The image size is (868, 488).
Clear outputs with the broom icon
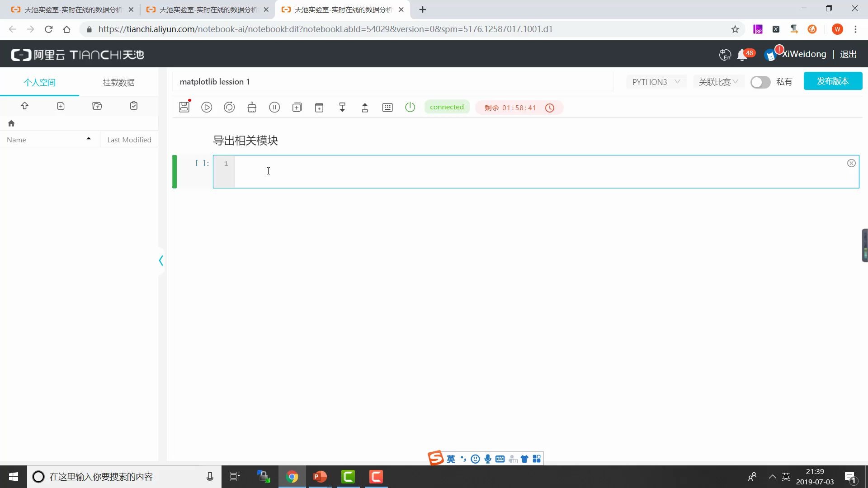point(252,108)
